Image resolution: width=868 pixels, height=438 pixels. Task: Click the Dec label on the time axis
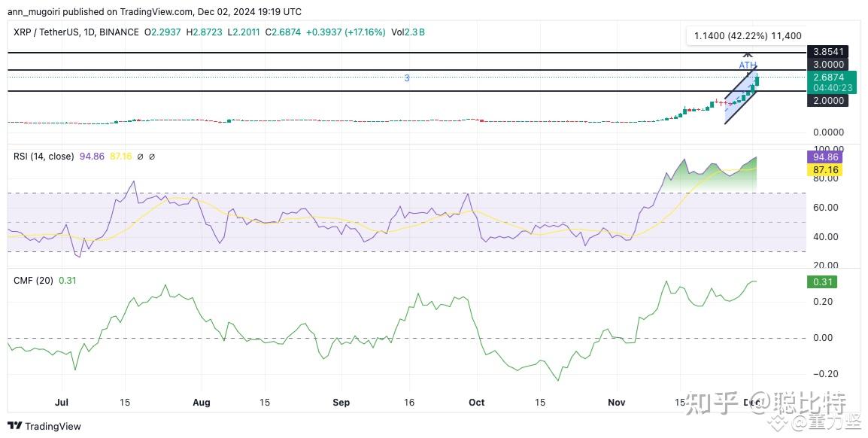tap(753, 403)
